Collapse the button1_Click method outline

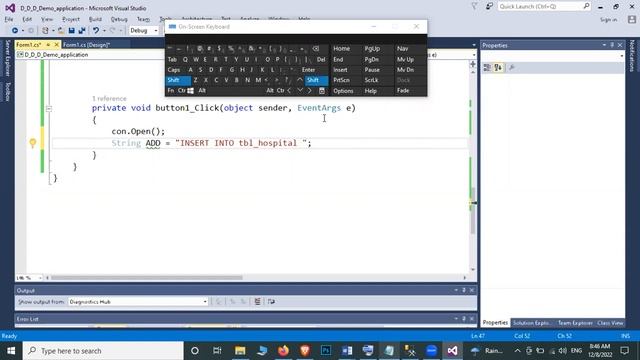pyautogui.click(x=49, y=109)
